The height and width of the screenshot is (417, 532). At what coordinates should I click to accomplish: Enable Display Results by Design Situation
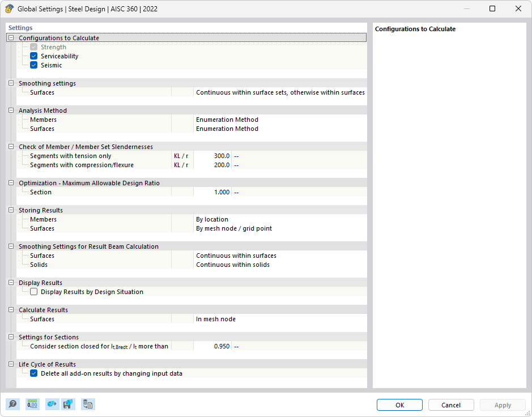tap(33, 291)
